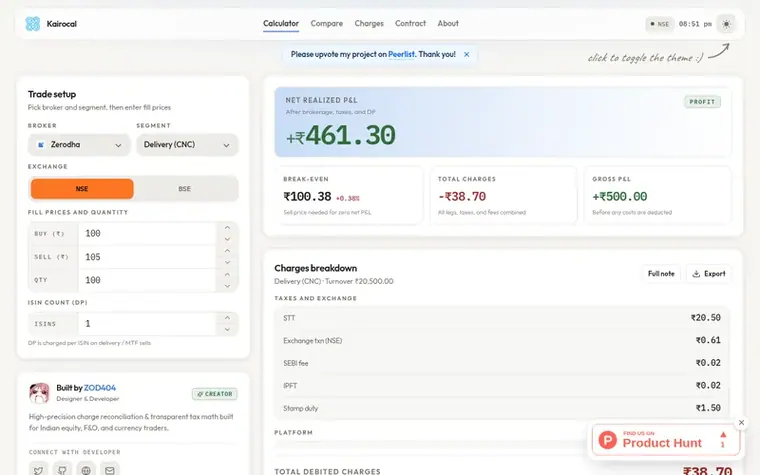
Task: Open developer's website globe icon
Action: [x=86, y=470]
